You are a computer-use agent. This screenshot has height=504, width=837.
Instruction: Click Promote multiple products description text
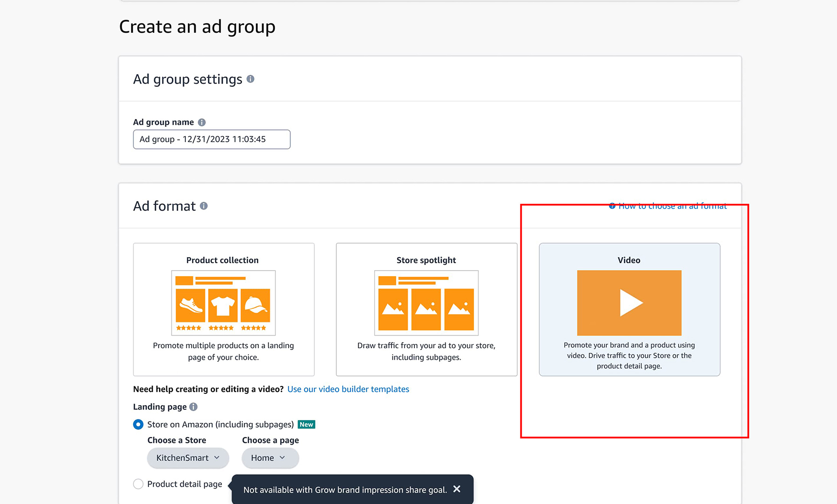tap(223, 351)
